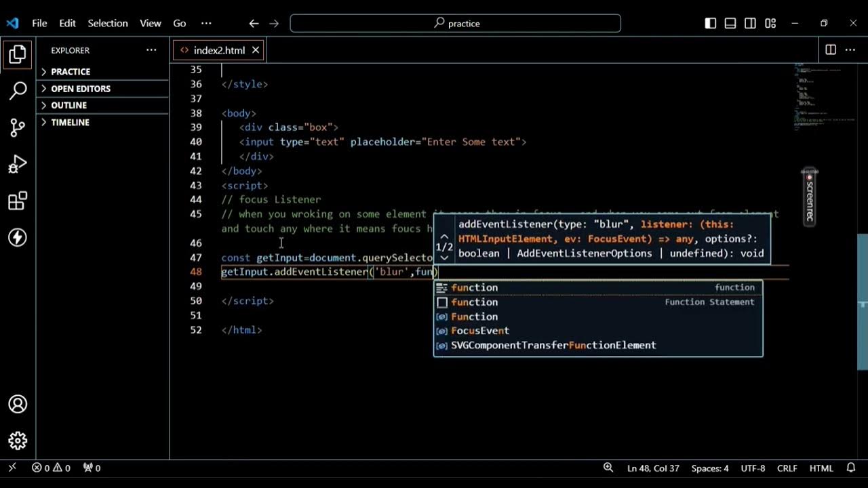Choose 'SVGComponentTransferFunctionElement' suggestion

click(x=597, y=345)
